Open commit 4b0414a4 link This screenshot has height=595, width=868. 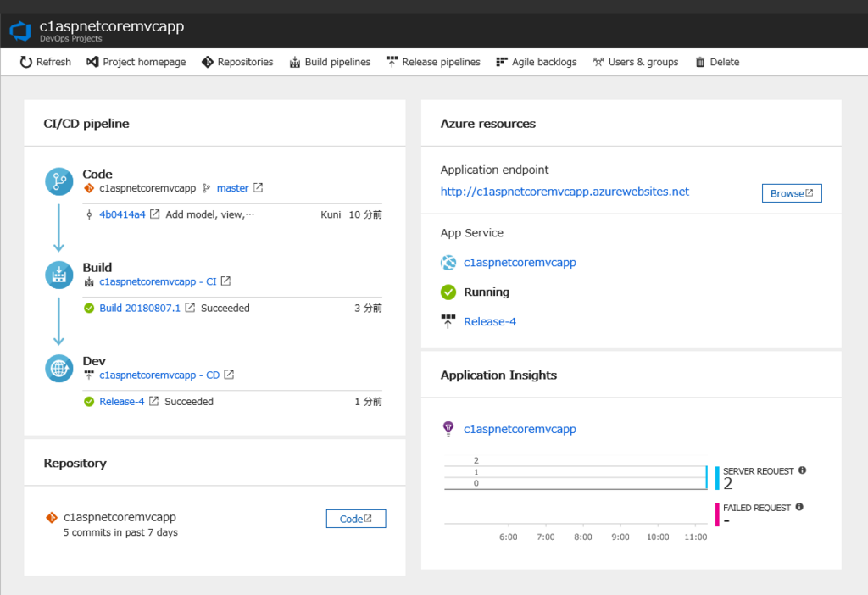tap(122, 214)
